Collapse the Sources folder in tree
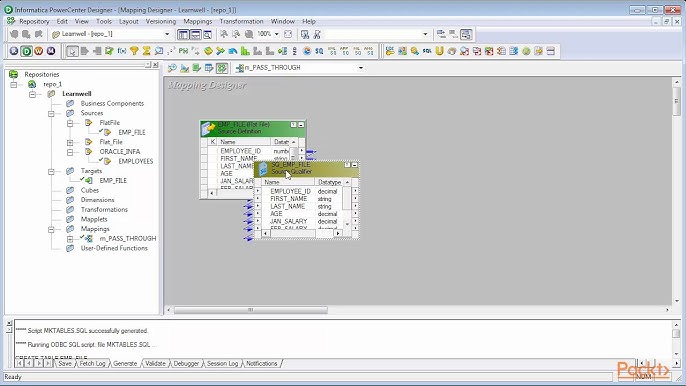 click(x=51, y=113)
